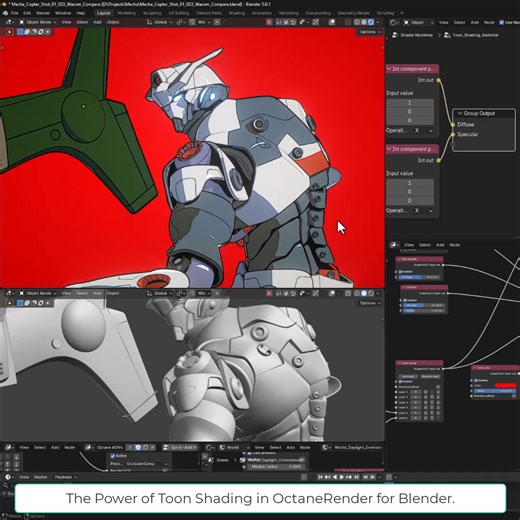This screenshot has width=520, height=520.
Task: Open bottom viewport Object menu
Action: point(113,293)
